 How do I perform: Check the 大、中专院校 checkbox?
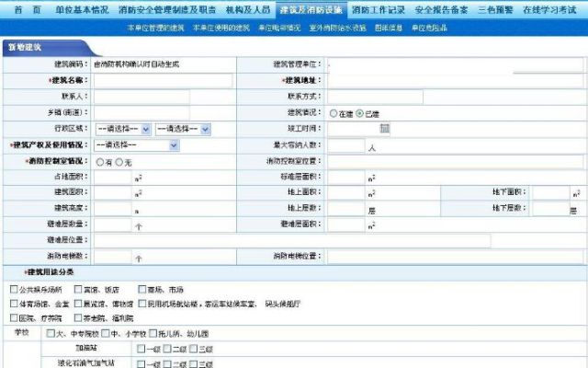pyautogui.click(x=51, y=333)
